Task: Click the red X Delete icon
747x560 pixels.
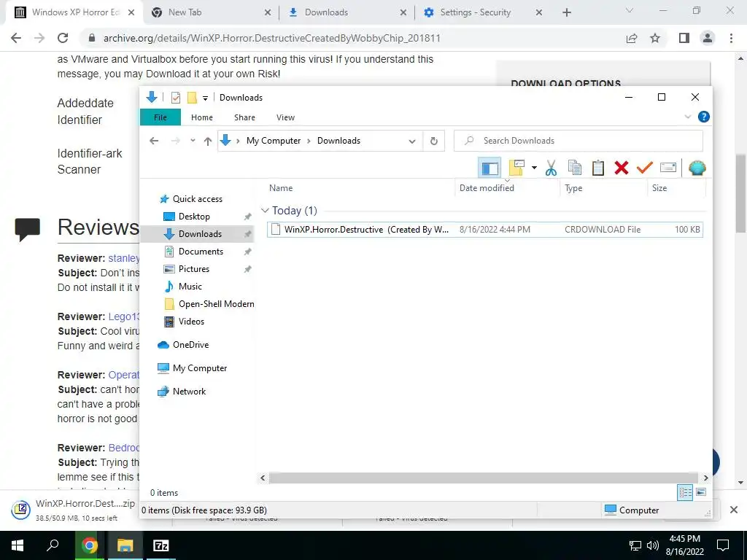Action: pos(622,168)
